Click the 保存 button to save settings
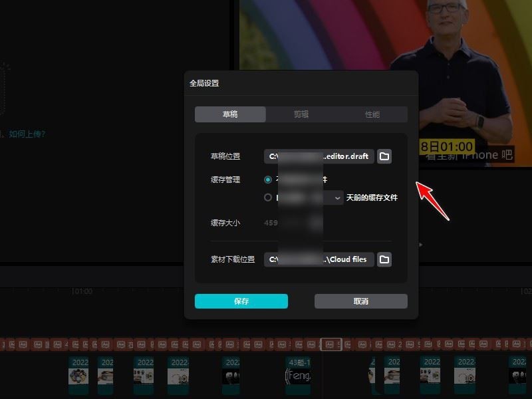Viewport: 532px width, 399px height. tap(241, 301)
